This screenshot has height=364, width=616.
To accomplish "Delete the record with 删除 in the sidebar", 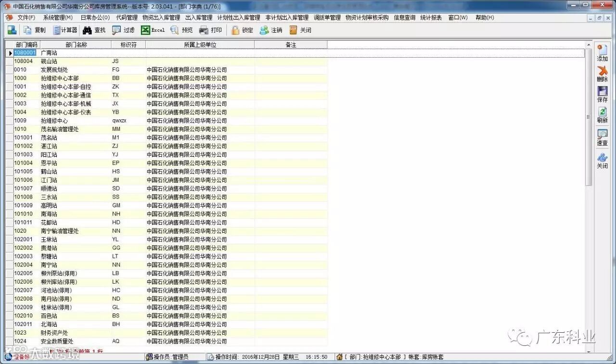I will click(x=602, y=74).
